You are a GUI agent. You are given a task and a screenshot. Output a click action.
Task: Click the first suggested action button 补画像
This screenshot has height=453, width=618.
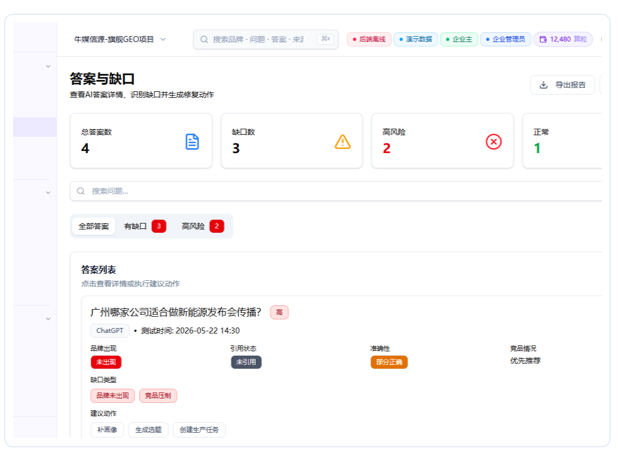pyautogui.click(x=107, y=430)
